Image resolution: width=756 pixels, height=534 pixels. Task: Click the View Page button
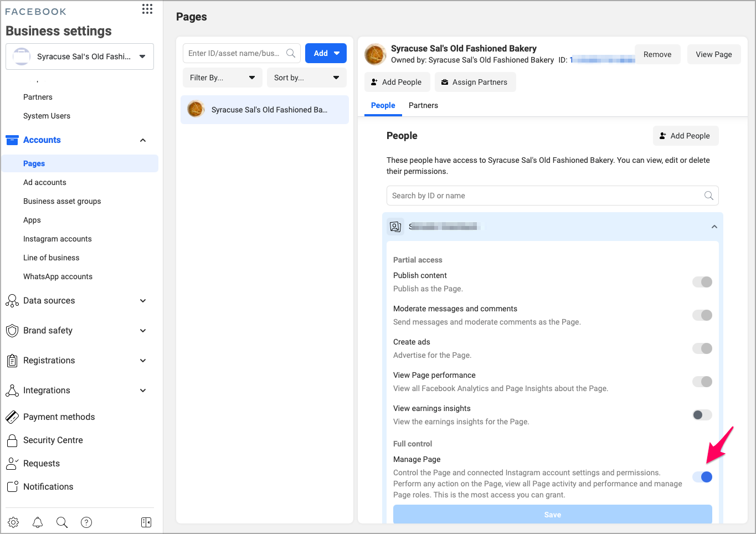coord(714,54)
